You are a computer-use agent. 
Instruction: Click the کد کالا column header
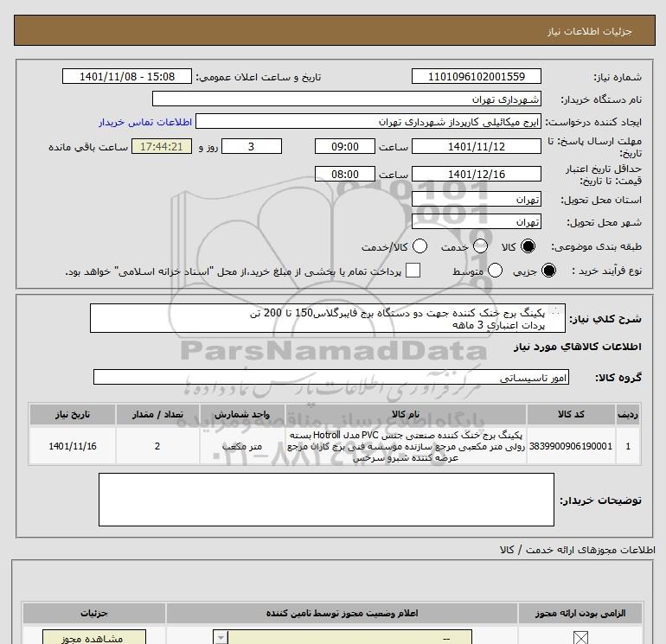[x=571, y=414]
